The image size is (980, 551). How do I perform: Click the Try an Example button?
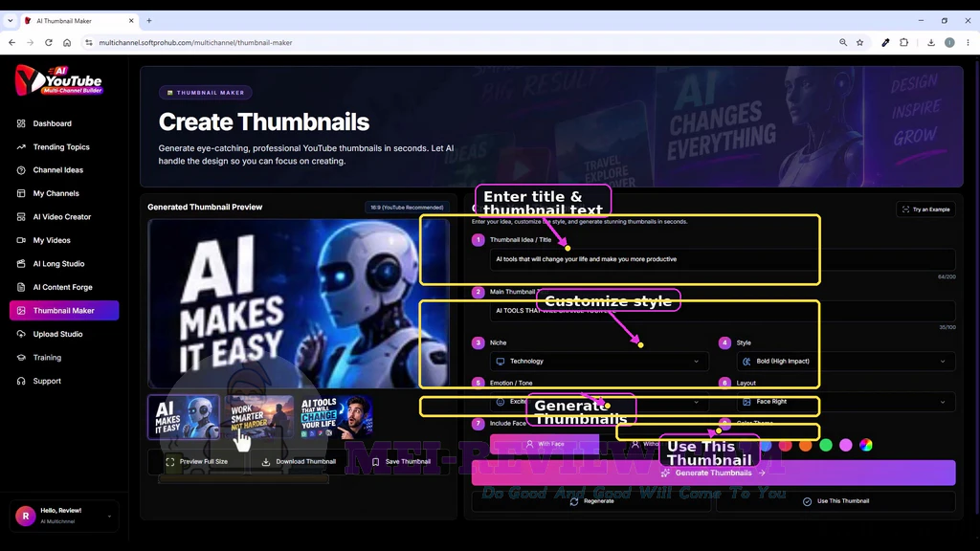coord(925,209)
